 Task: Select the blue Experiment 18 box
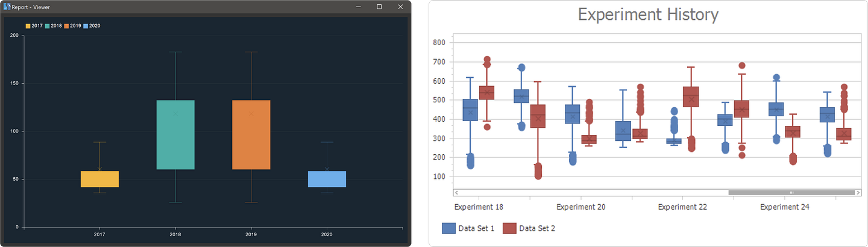470,110
